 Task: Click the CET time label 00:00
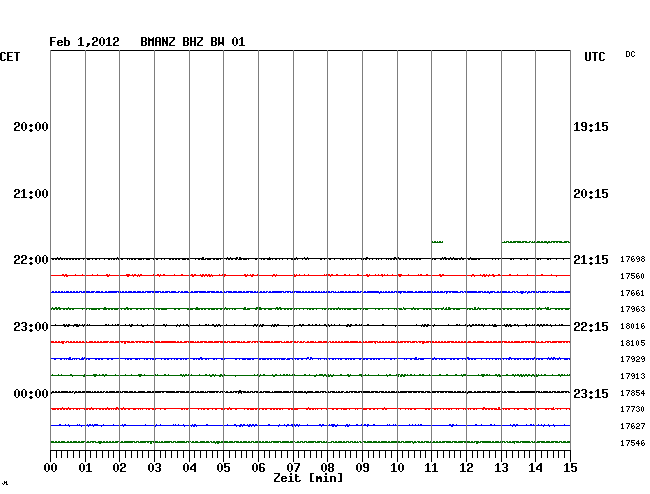click(31, 394)
